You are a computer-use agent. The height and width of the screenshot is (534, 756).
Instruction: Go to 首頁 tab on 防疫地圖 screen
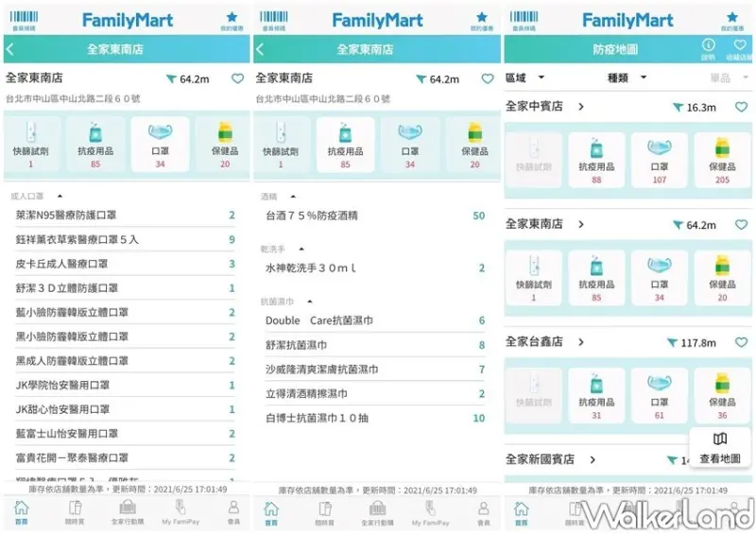pyautogui.click(x=522, y=514)
